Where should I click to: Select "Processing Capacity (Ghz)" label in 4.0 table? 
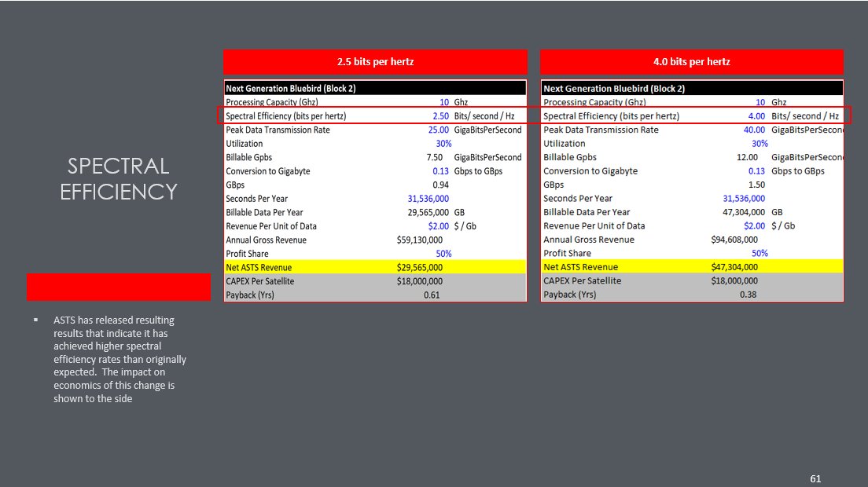tap(594, 102)
